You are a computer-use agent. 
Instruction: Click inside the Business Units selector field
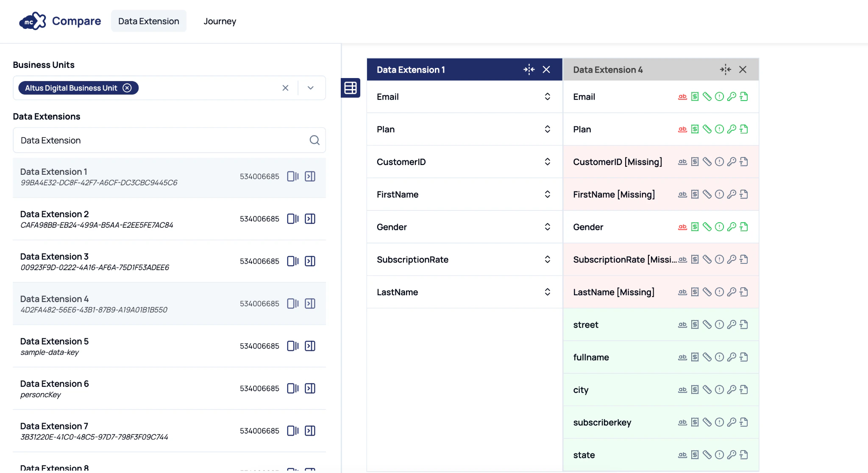169,88
